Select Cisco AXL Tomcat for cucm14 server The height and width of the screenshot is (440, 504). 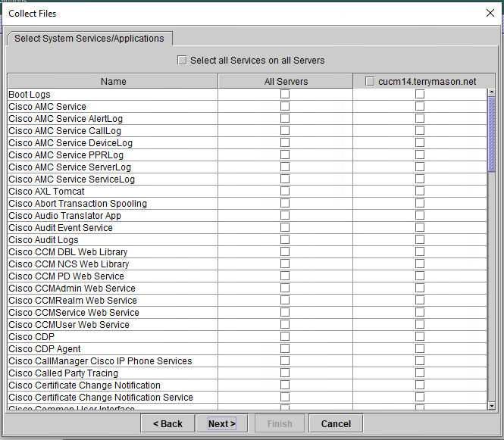[420, 192]
